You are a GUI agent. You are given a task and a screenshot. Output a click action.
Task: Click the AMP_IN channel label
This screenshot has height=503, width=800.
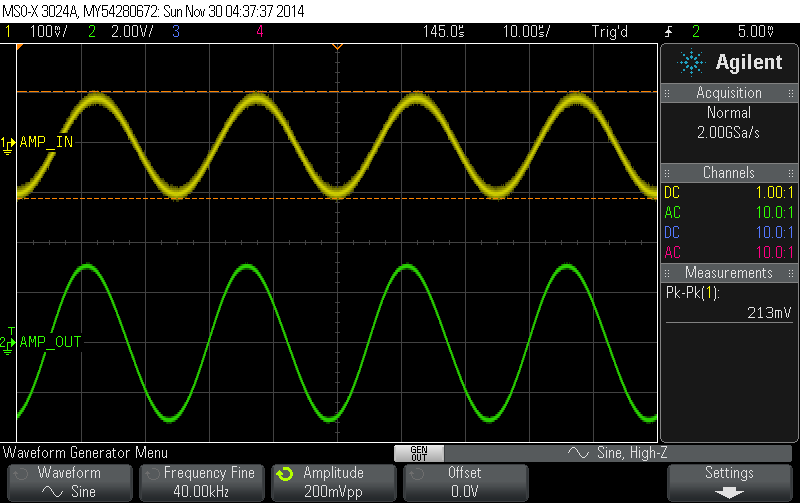(x=46, y=142)
